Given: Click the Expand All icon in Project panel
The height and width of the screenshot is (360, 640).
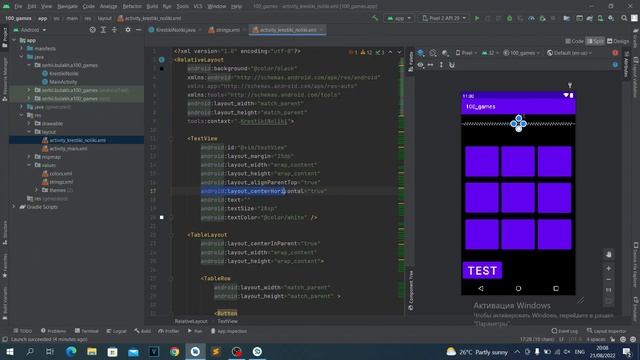Looking at the screenshot, I should (103, 30).
